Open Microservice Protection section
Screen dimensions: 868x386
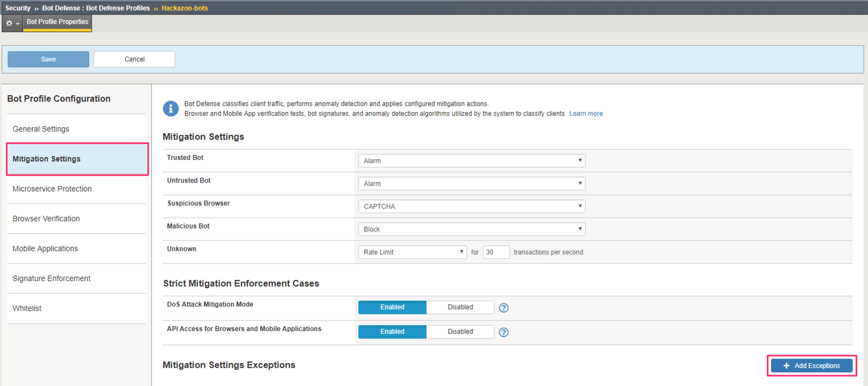click(x=76, y=189)
